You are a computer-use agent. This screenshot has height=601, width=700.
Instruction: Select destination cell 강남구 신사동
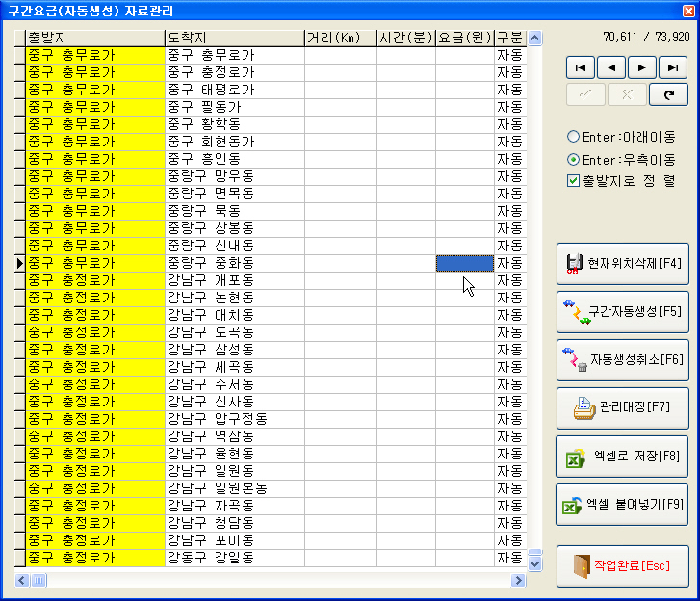[235, 402]
